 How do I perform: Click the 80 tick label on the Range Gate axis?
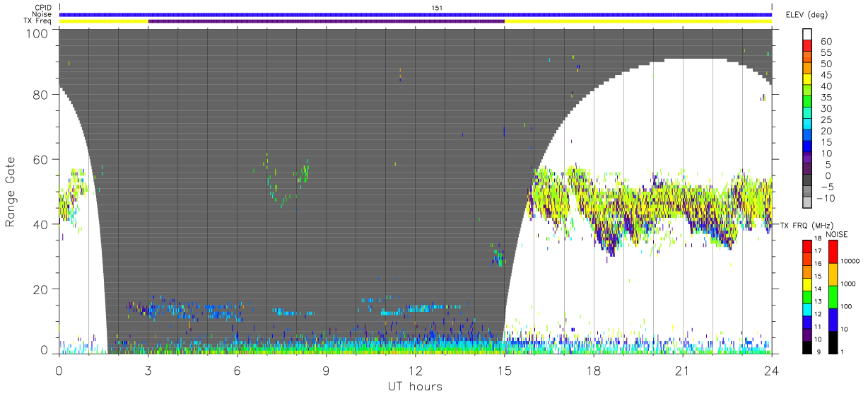42,95
